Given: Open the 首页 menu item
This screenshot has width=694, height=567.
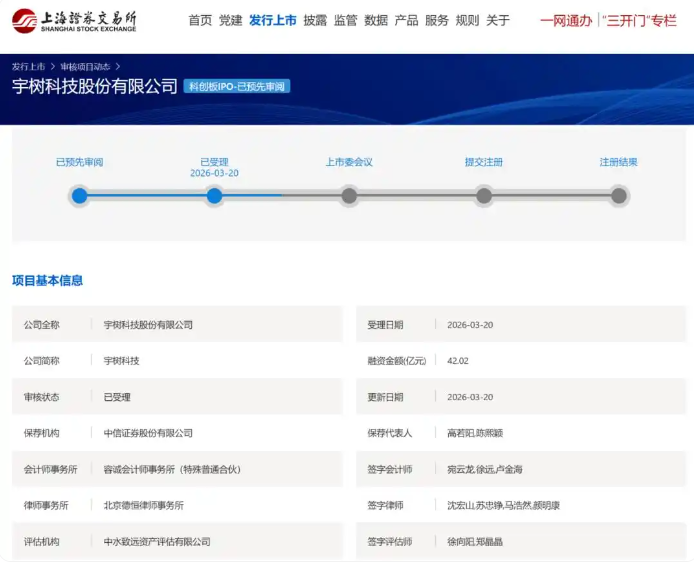Looking at the screenshot, I should (x=200, y=20).
